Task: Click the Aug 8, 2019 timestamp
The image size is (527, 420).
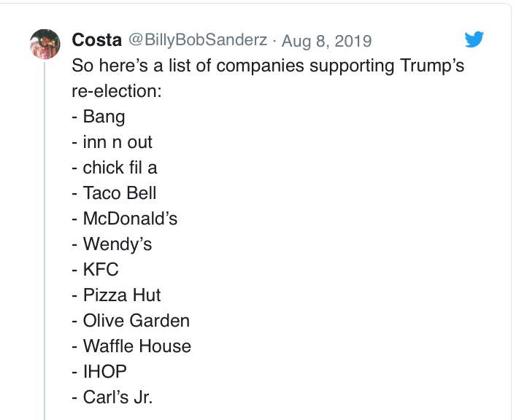Action: point(326,40)
